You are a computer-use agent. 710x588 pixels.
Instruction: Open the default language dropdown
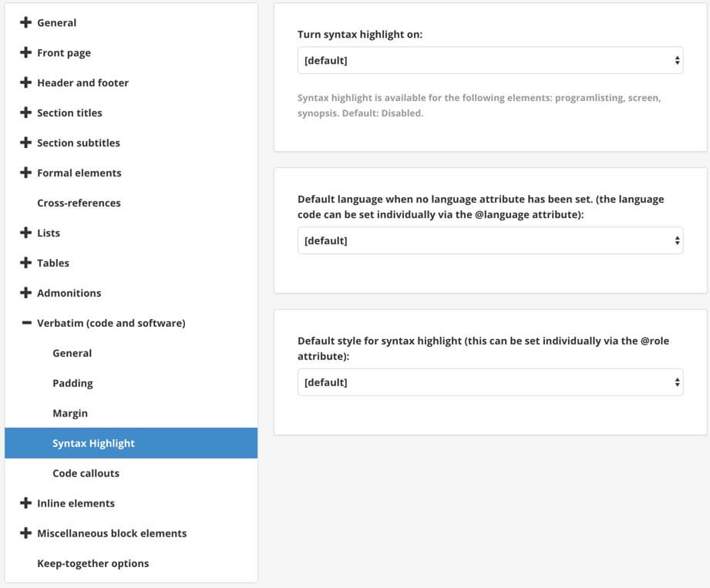point(490,240)
